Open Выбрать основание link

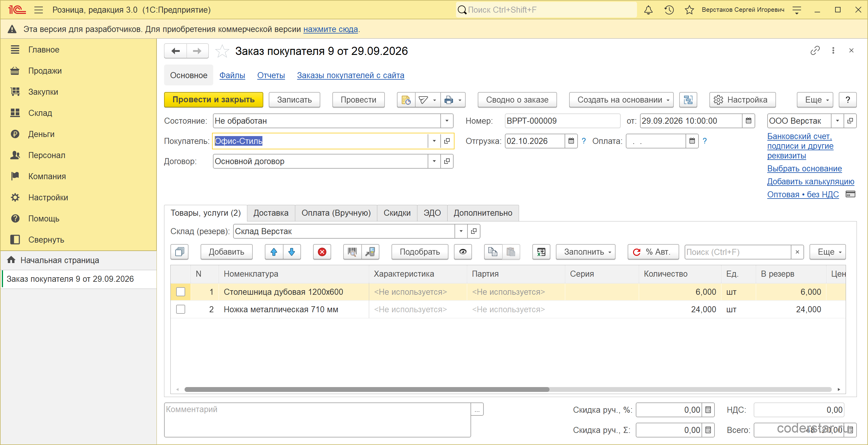point(805,169)
